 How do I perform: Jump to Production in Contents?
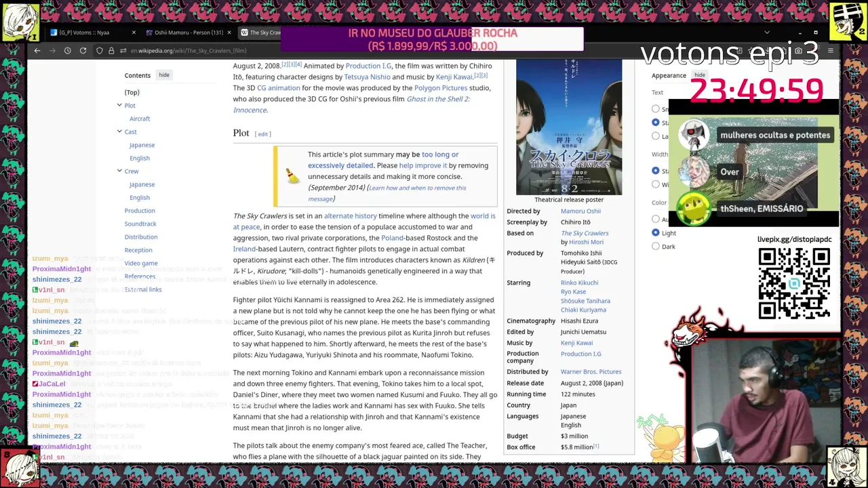tap(140, 211)
